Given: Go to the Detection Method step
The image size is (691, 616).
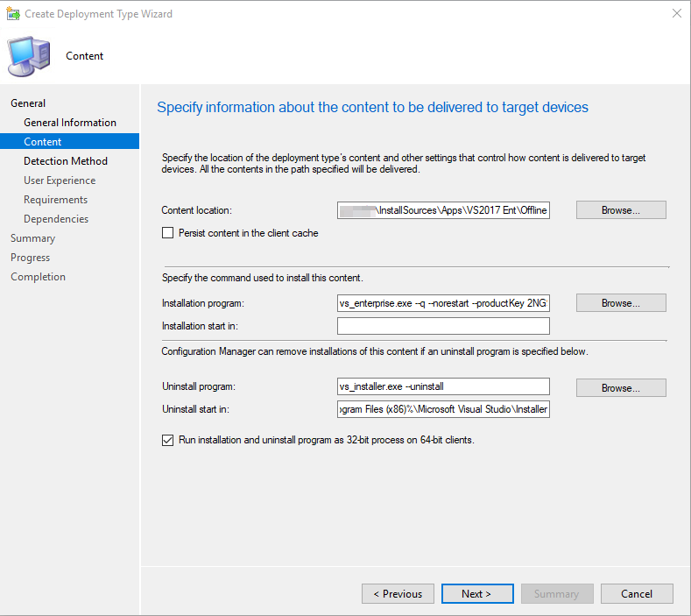Looking at the screenshot, I should click(x=66, y=161).
